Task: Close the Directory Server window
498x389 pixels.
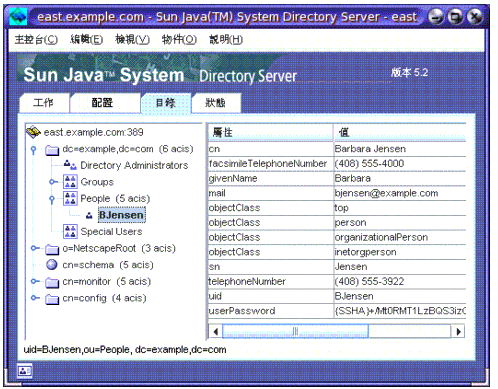Action: [475, 16]
